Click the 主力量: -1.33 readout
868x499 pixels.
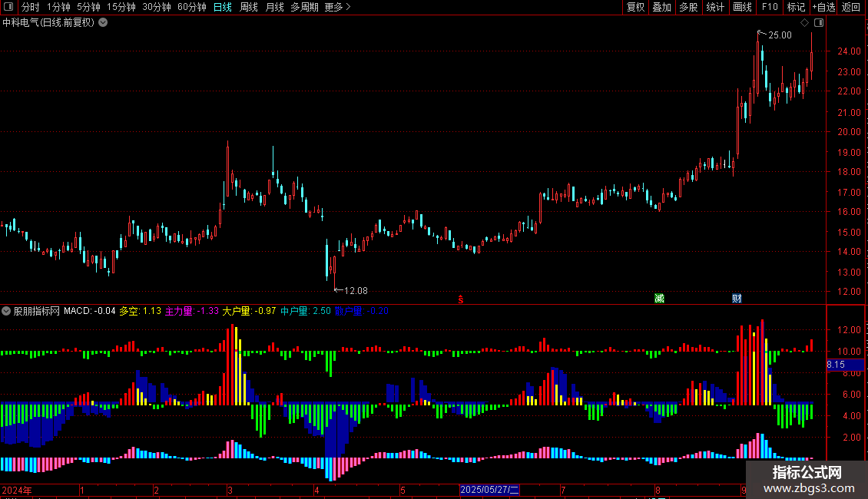click(191, 311)
